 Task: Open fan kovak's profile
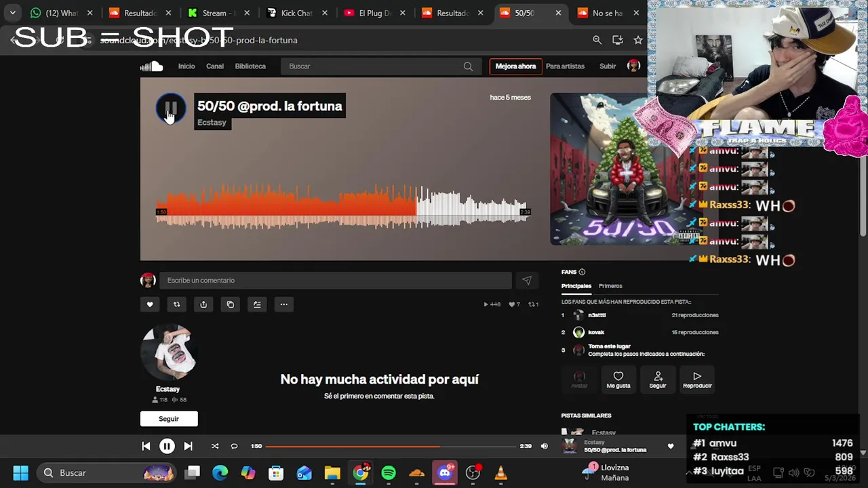pyautogui.click(x=596, y=333)
